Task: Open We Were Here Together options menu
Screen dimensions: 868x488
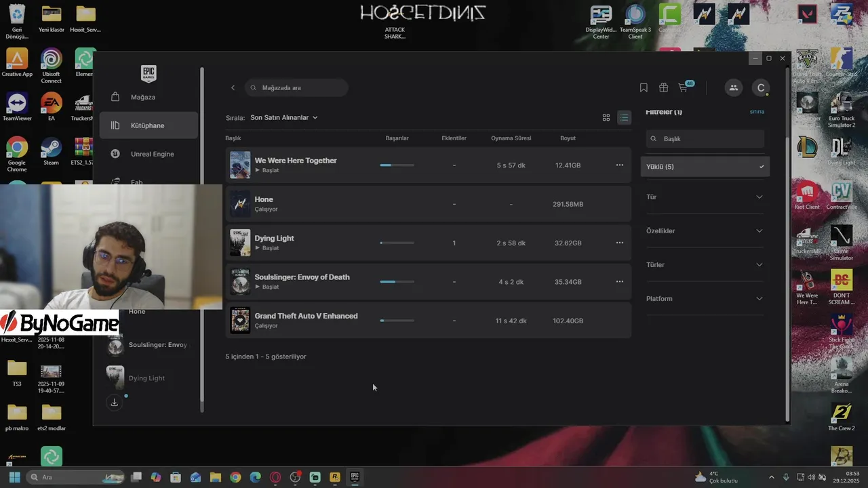Action: (x=619, y=165)
